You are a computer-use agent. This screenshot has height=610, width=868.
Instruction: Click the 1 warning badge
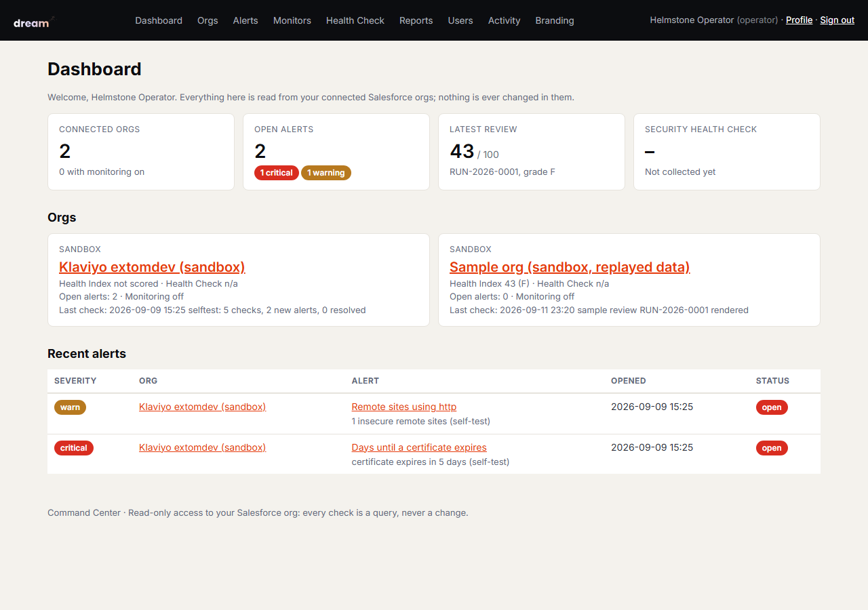[x=326, y=173]
